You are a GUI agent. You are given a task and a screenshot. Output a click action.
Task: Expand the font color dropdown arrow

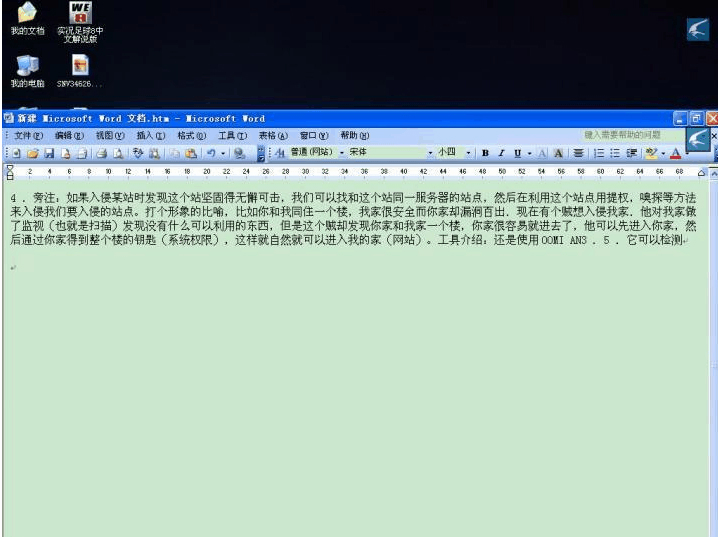click(686, 153)
